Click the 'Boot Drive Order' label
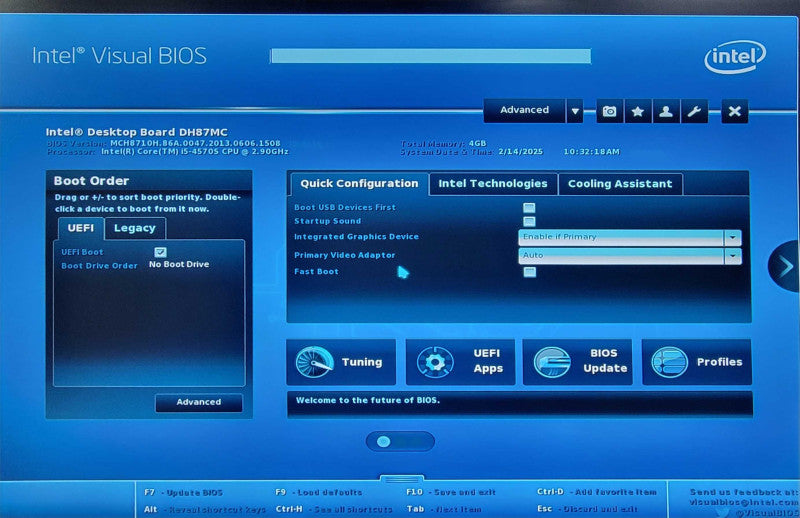This screenshot has height=518, width=800. (99, 266)
